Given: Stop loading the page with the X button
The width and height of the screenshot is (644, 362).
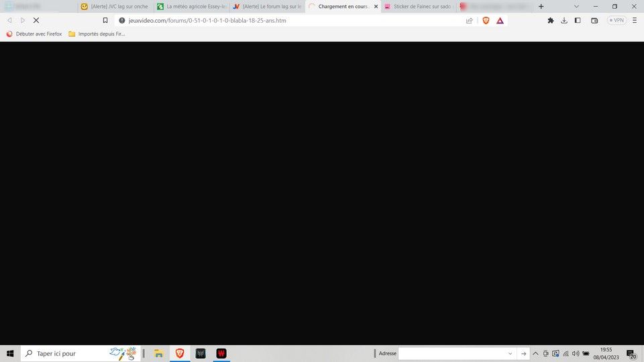Looking at the screenshot, I should [36, 20].
